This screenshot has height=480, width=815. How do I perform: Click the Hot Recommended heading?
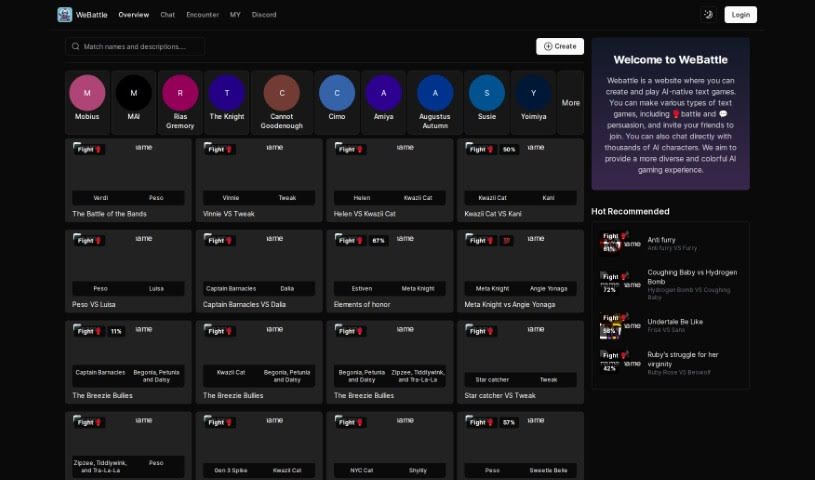(x=630, y=211)
